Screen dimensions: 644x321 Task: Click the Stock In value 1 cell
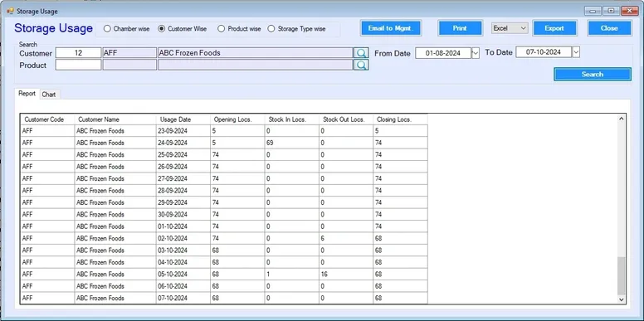291,274
